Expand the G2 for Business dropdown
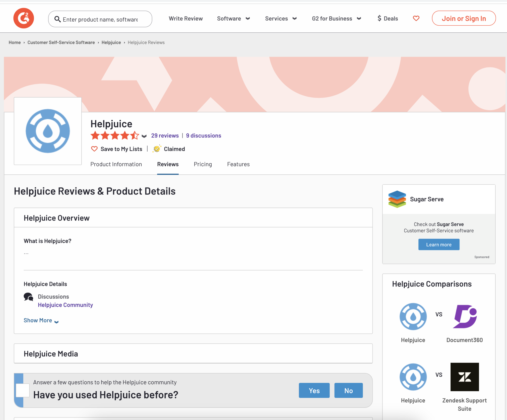Screen dimensions: 507x420 (336, 19)
